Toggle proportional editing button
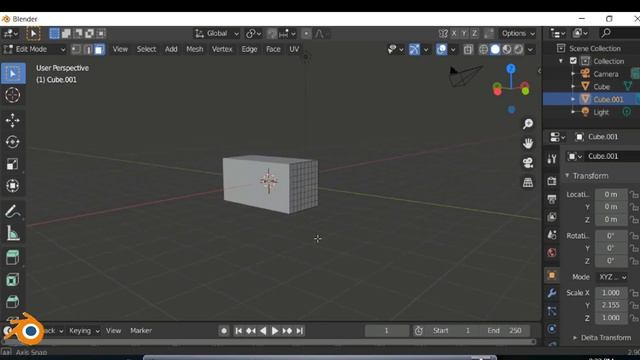The height and width of the screenshot is (360, 640). [306, 33]
